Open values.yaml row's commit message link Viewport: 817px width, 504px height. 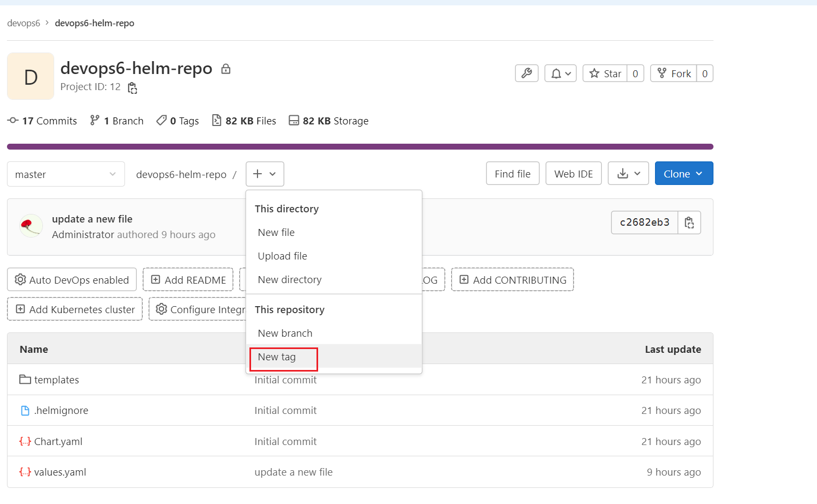pos(293,472)
